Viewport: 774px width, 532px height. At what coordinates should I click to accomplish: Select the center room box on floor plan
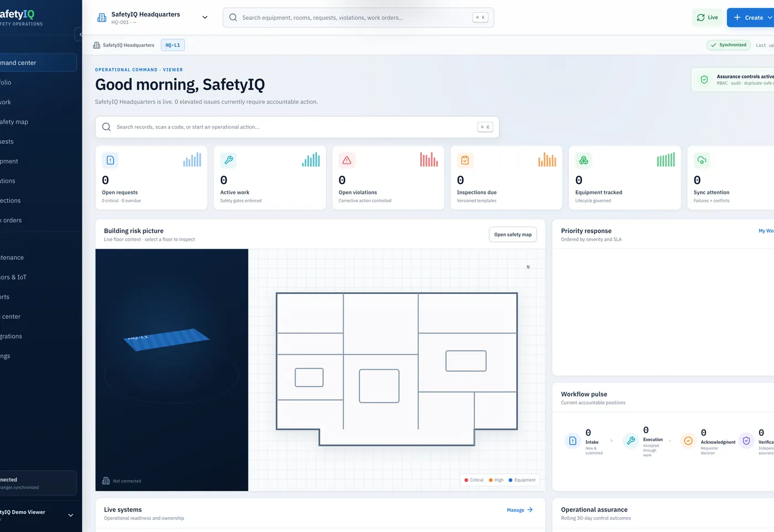(x=379, y=386)
